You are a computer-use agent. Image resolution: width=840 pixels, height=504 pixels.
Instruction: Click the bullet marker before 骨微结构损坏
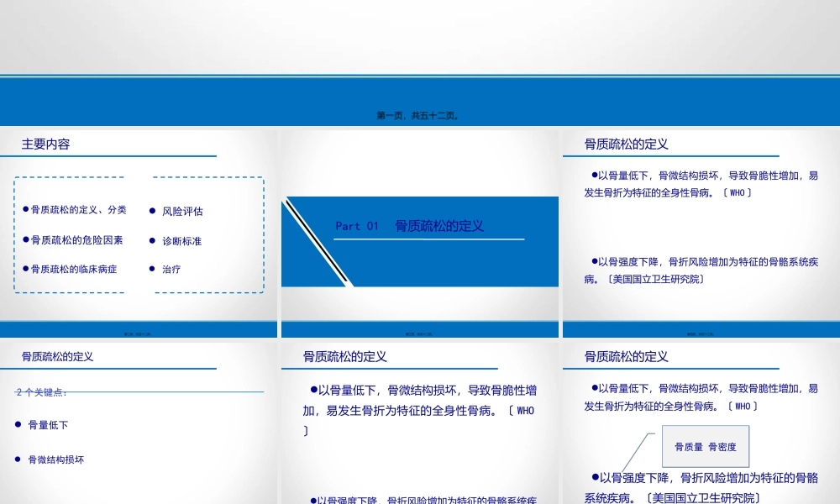click(15, 460)
